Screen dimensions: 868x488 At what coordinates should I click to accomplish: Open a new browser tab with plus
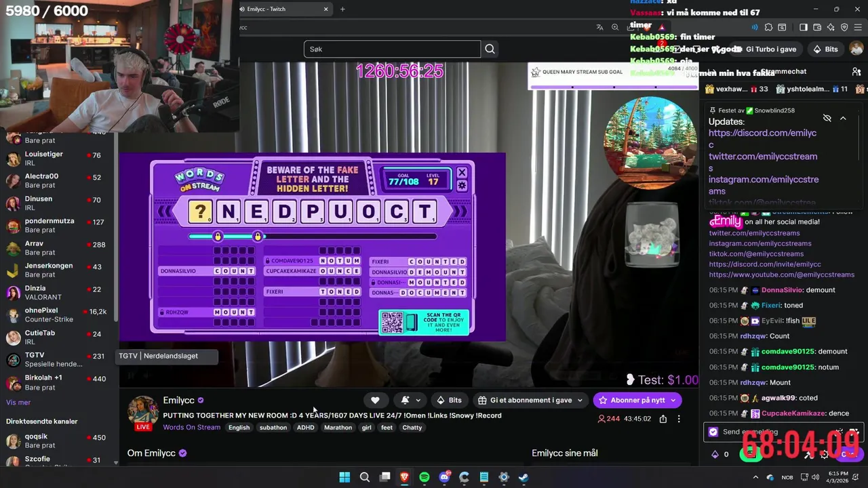pyautogui.click(x=342, y=9)
